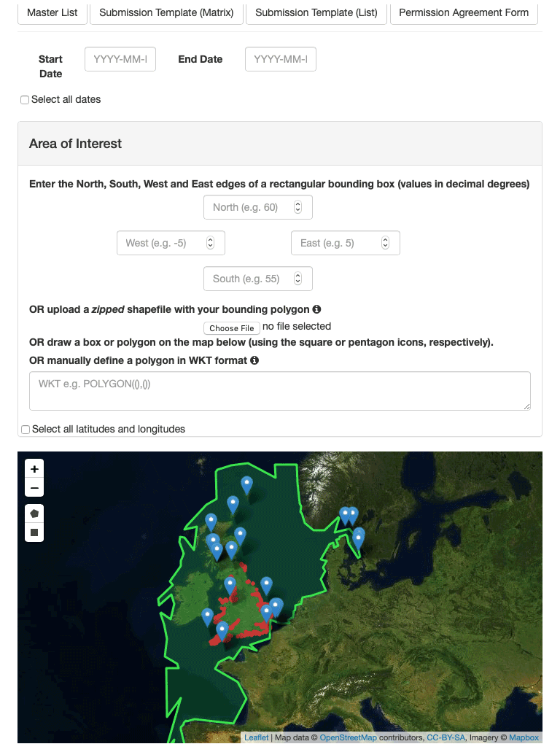Click the North value stepper arrows
This screenshot has width=560, height=752.
297,207
